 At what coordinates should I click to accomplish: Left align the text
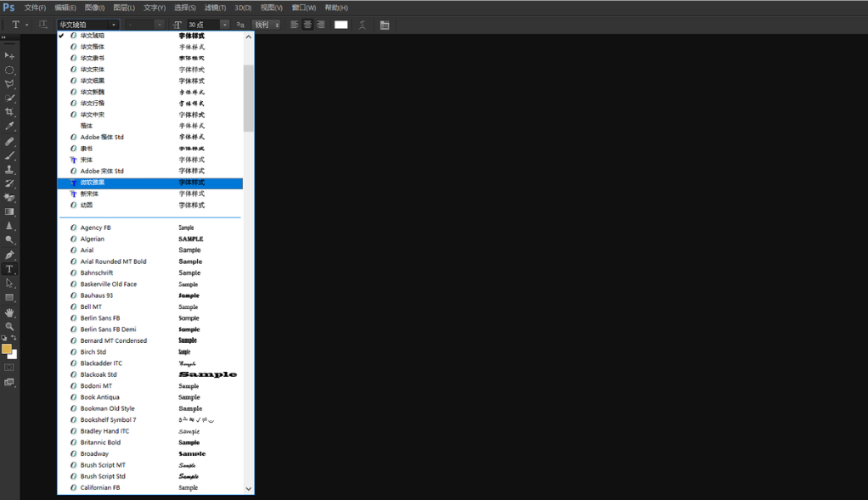pyautogui.click(x=295, y=25)
